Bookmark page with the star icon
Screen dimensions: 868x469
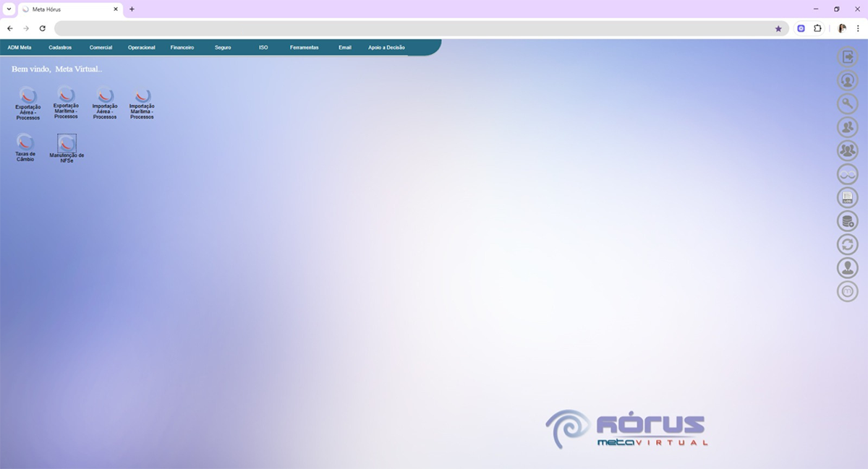[x=778, y=28]
